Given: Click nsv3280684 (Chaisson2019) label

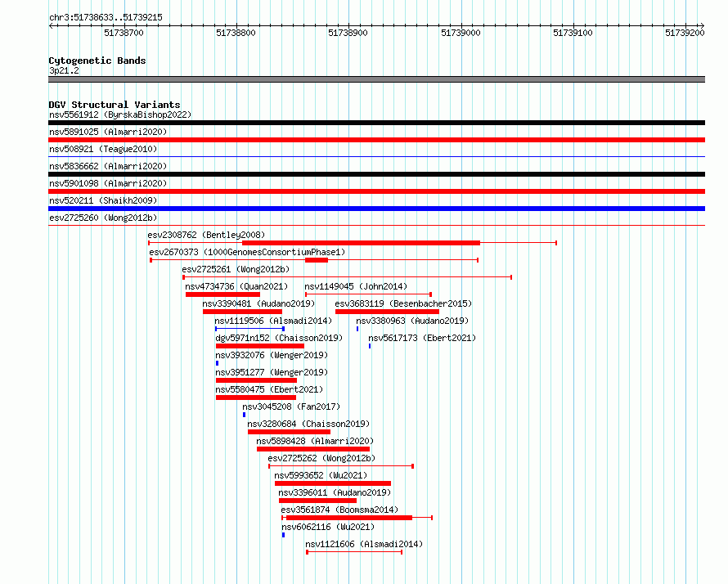Looking at the screenshot, I should click(x=308, y=424).
